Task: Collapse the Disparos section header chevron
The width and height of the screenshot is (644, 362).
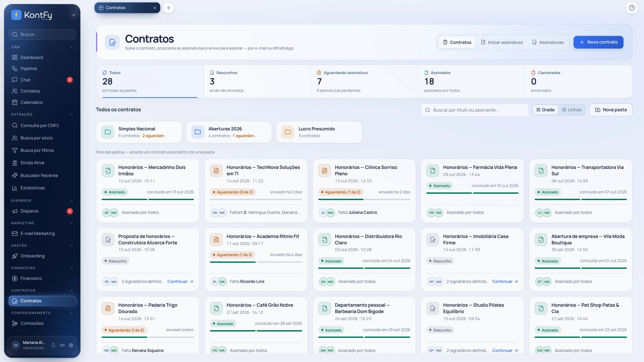Action: tap(71, 201)
